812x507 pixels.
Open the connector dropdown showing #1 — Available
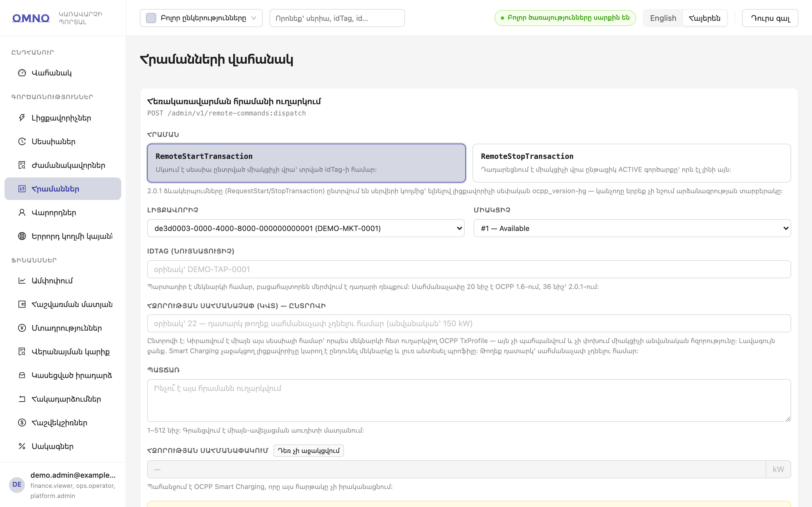(x=632, y=228)
